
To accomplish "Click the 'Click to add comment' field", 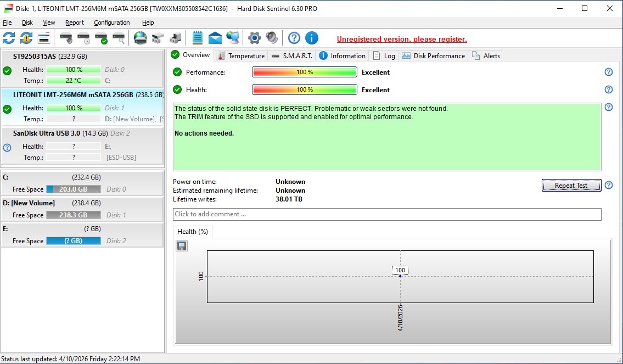I will tap(387, 214).
